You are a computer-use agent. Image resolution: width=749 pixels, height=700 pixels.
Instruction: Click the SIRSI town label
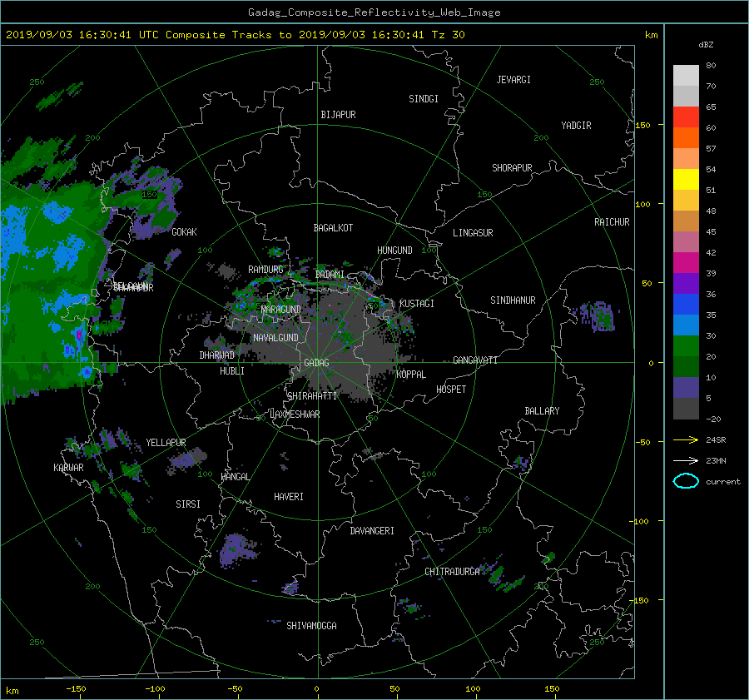click(188, 504)
